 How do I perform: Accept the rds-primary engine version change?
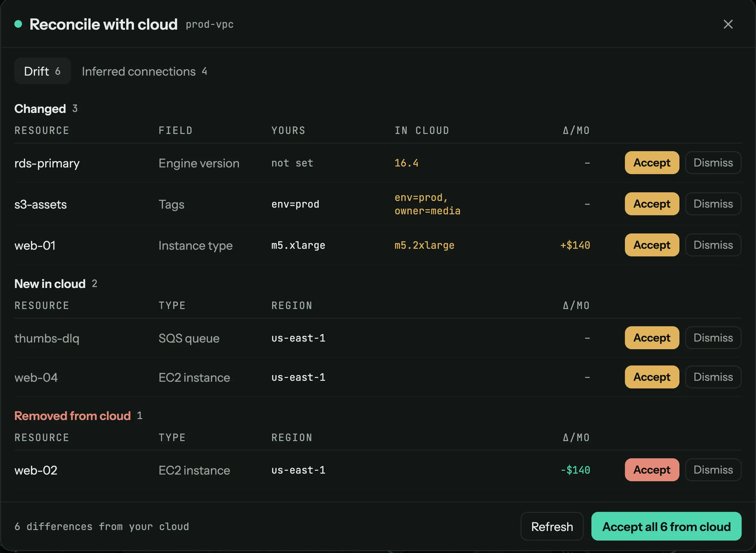(x=652, y=163)
